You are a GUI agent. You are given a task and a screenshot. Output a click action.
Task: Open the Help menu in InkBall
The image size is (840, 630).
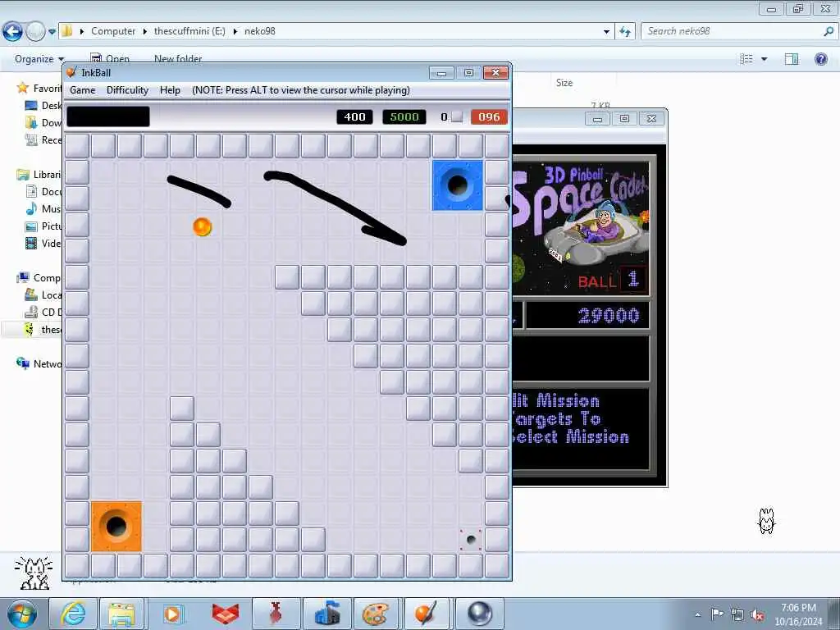pos(170,90)
